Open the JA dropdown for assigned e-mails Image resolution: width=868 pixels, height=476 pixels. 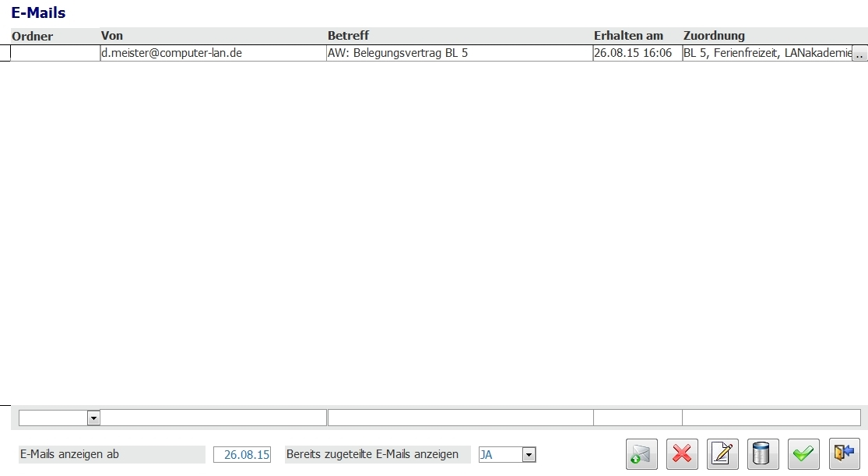point(529,455)
